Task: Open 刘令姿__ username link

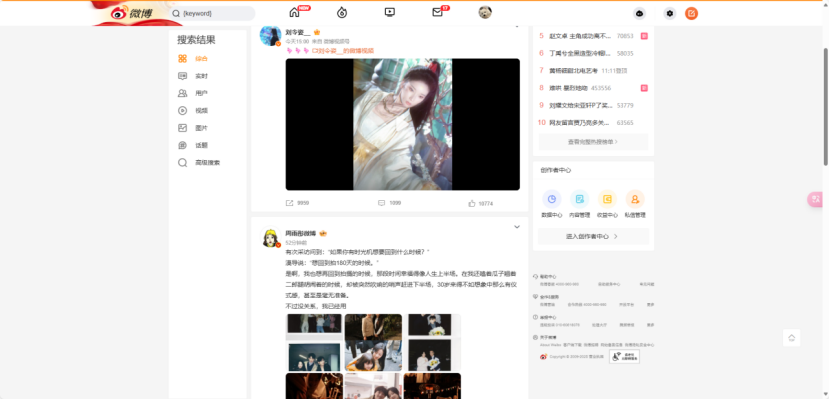Action: tap(298, 32)
